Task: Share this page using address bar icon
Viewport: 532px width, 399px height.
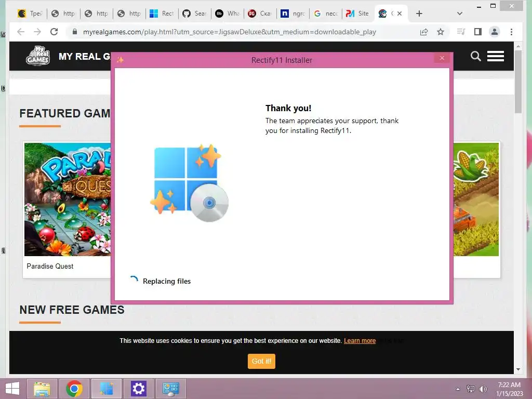Action: (x=424, y=32)
